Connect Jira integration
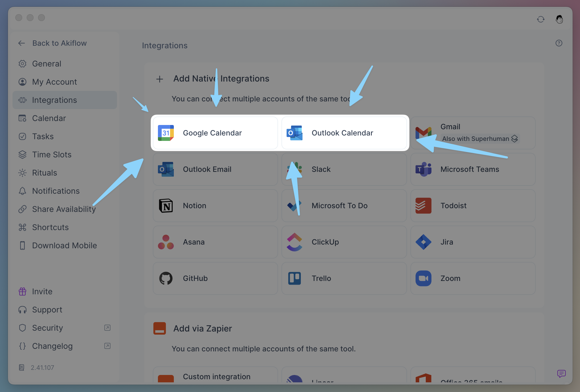The image size is (580, 392). point(473,242)
